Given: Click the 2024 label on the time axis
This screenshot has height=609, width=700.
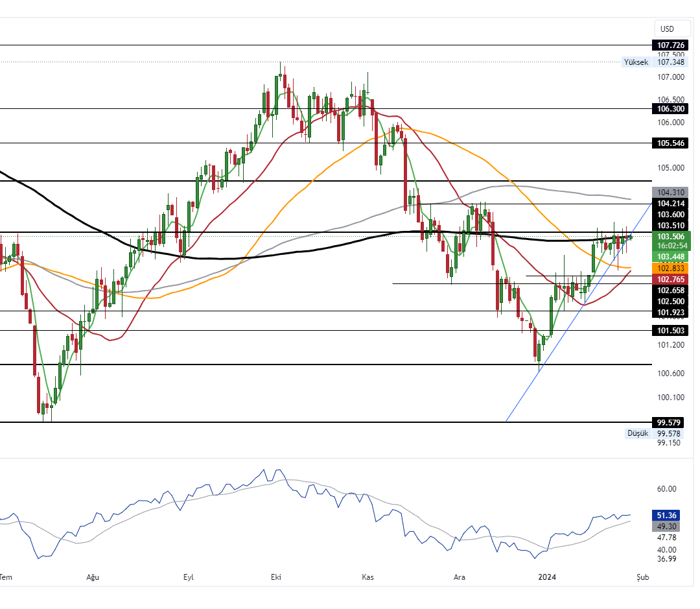Looking at the screenshot, I should 546,576.
